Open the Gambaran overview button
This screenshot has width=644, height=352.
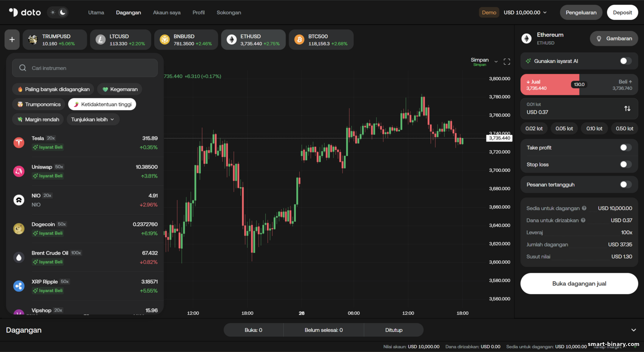[614, 39]
